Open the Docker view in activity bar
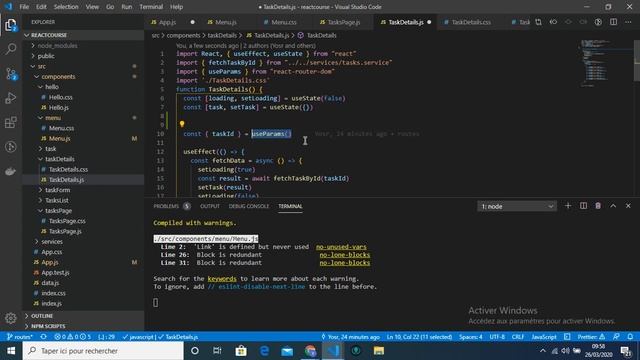This screenshot has height=360, width=640. [11, 171]
